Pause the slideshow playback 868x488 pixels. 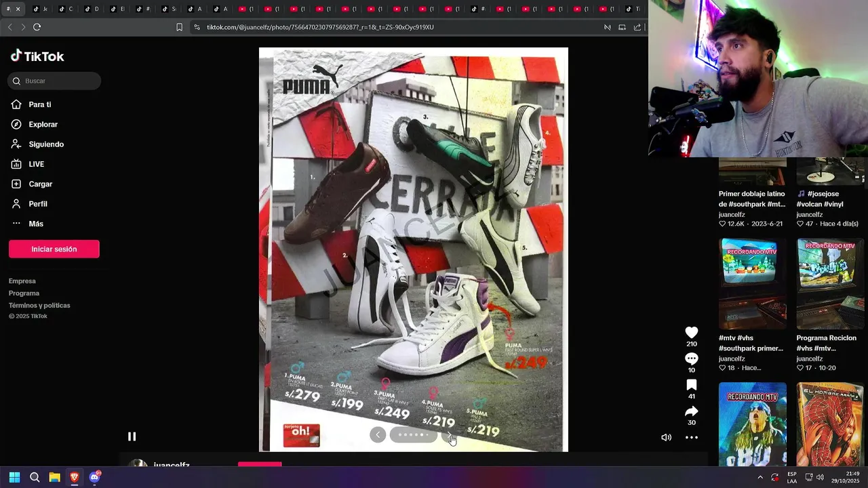[132, 436]
